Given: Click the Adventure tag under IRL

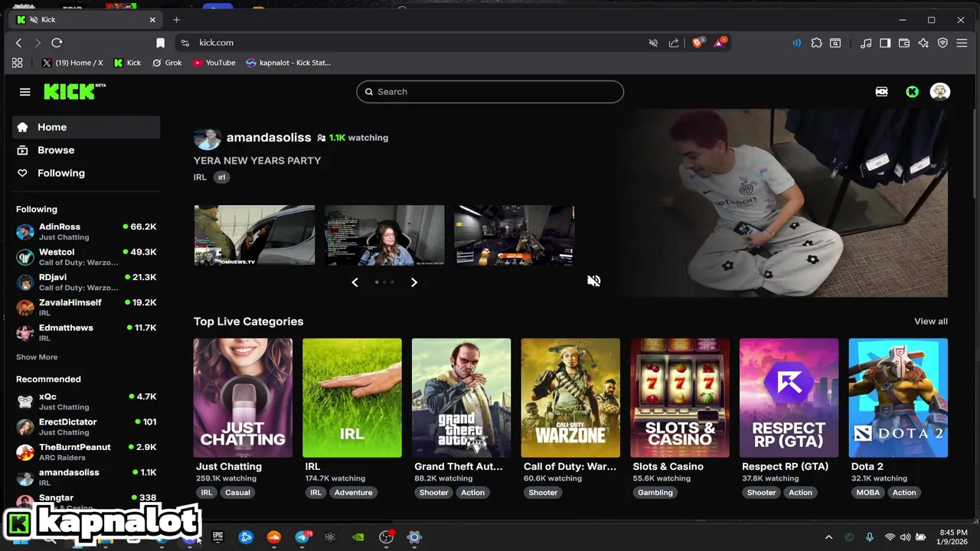Looking at the screenshot, I should (x=353, y=493).
